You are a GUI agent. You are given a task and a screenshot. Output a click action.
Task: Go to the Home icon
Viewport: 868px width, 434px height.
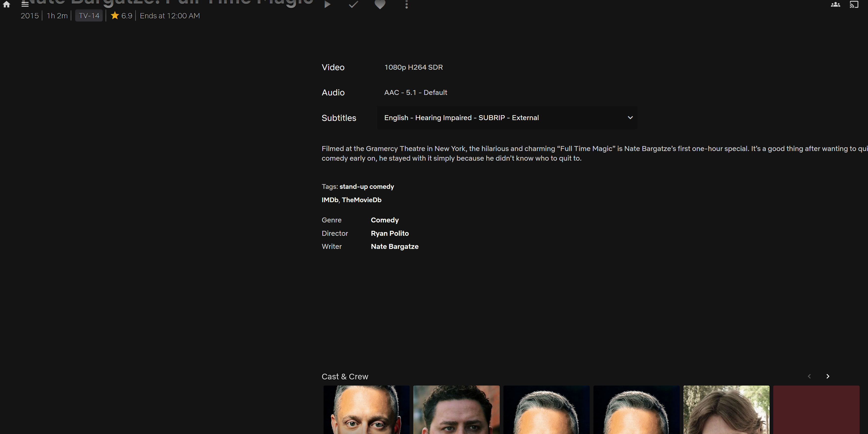pos(6,4)
